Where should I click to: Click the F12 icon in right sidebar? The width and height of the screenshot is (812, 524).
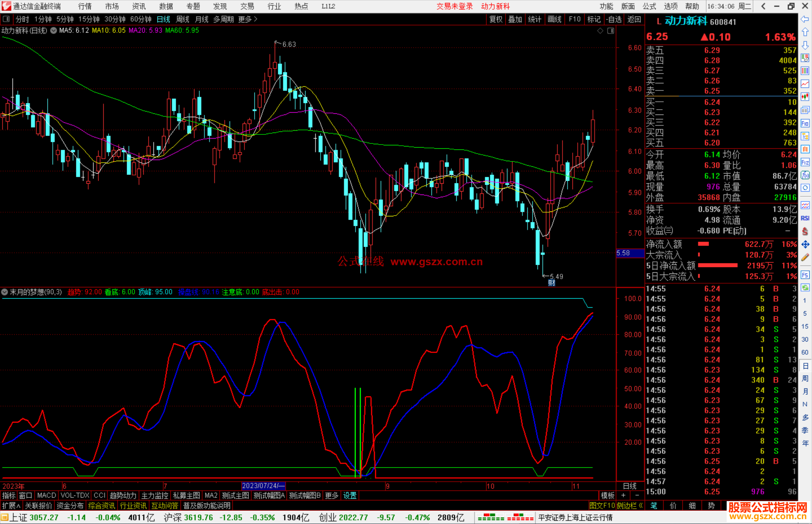(x=805, y=162)
